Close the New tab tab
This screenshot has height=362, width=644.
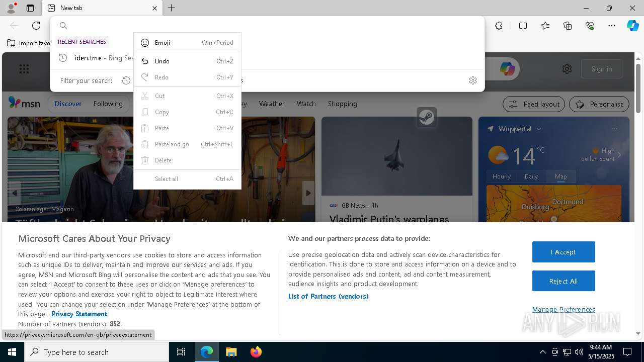tap(154, 8)
